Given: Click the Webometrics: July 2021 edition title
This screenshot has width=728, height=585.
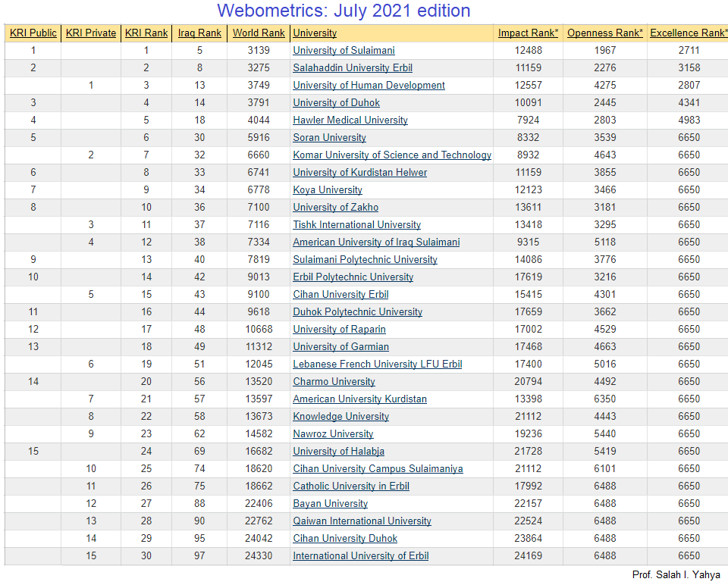Looking at the screenshot, I should [344, 11].
